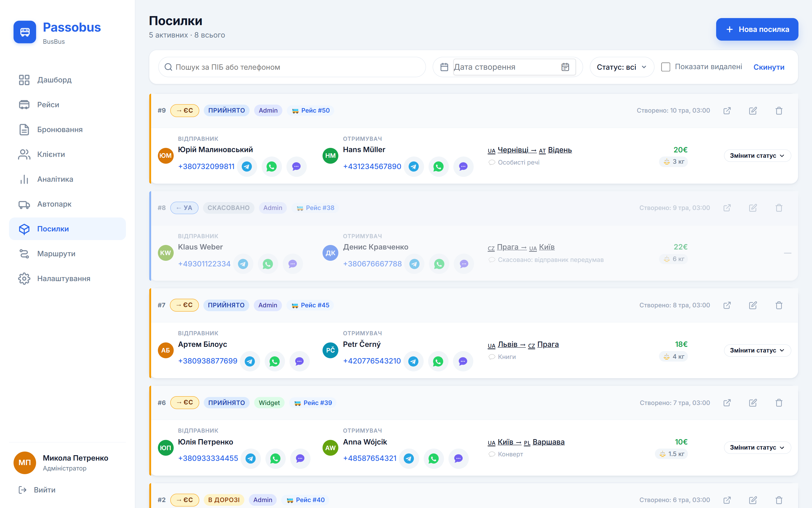Edit parcel #7 with the pencil icon
The width and height of the screenshot is (812, 508).
click(753, 305)
